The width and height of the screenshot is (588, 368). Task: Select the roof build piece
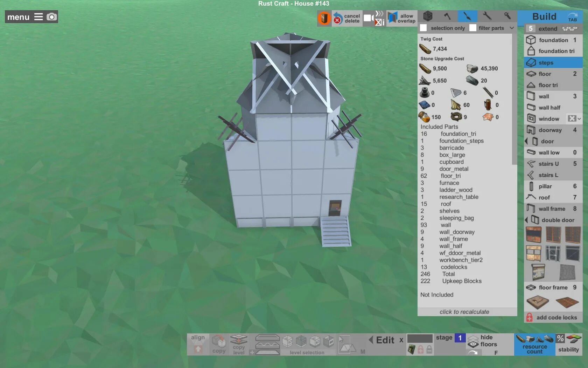coord(553,197)
